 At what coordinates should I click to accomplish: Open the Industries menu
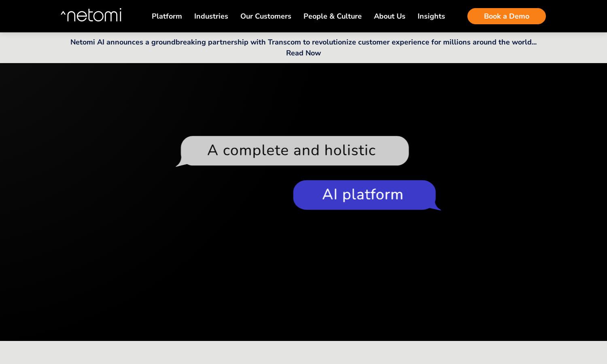(211, 16)
